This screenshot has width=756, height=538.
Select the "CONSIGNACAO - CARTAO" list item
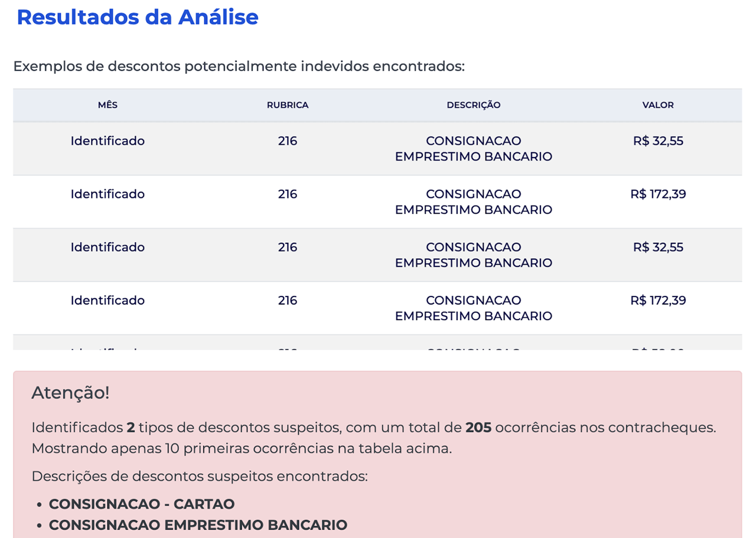(x=142, y=504)
